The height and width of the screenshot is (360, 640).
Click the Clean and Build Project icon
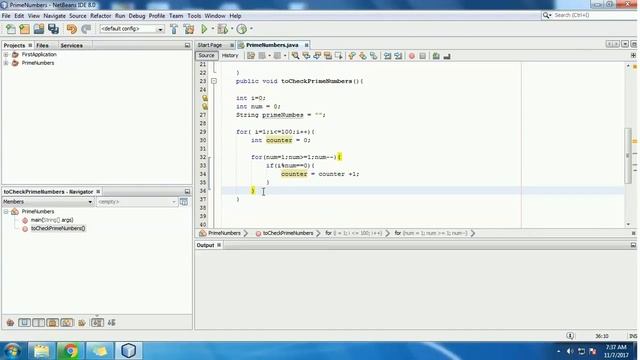[x=189, y=29]
